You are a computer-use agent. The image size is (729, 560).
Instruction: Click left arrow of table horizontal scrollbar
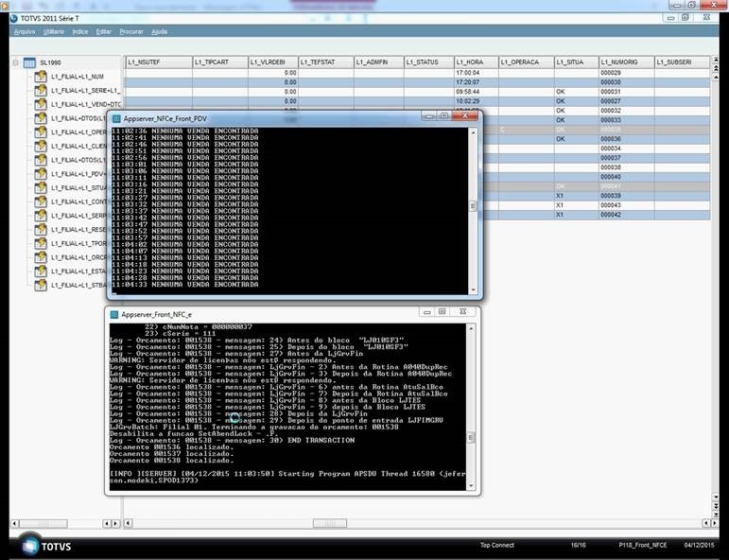tap(129, 524)
